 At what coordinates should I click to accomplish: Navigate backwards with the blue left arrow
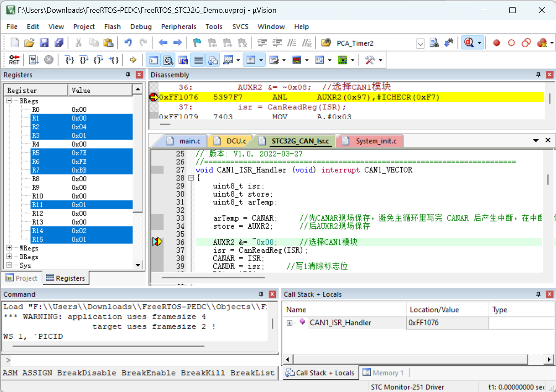coord(163,43)
